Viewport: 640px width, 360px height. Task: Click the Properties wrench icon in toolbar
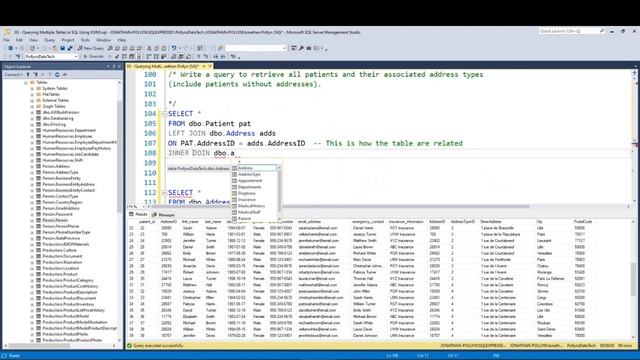coord(301,48)
